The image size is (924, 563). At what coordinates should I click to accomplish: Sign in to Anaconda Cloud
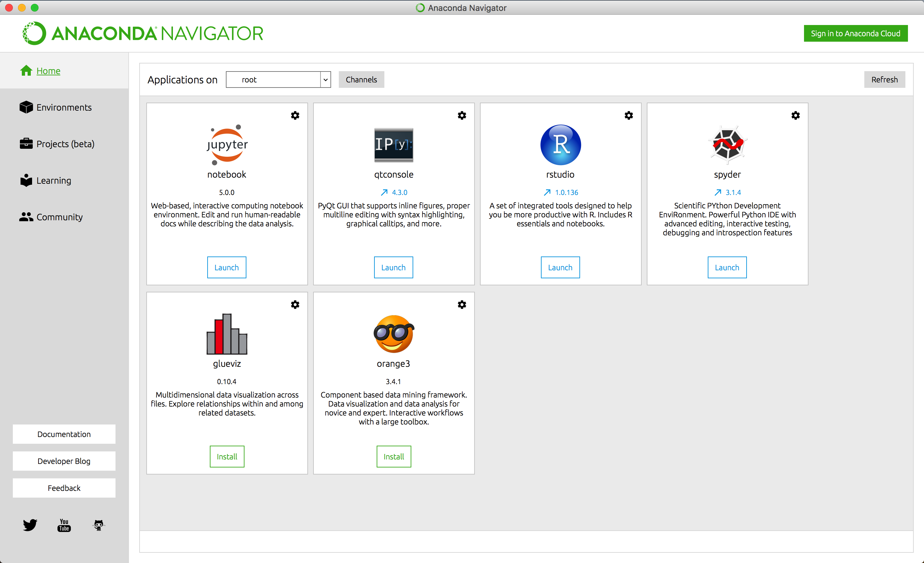click(856, 33)
